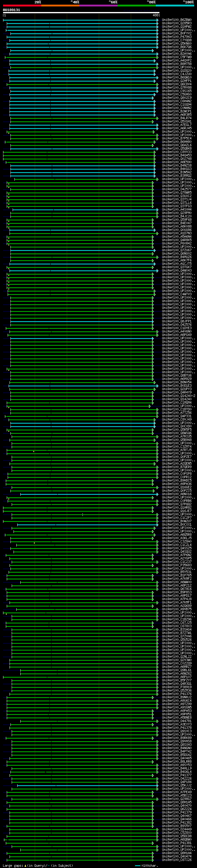This screenshot has width=197, height=868.
Task: Select the UniRef100_C9SI65 label
Action: click(x=176, y=91)
